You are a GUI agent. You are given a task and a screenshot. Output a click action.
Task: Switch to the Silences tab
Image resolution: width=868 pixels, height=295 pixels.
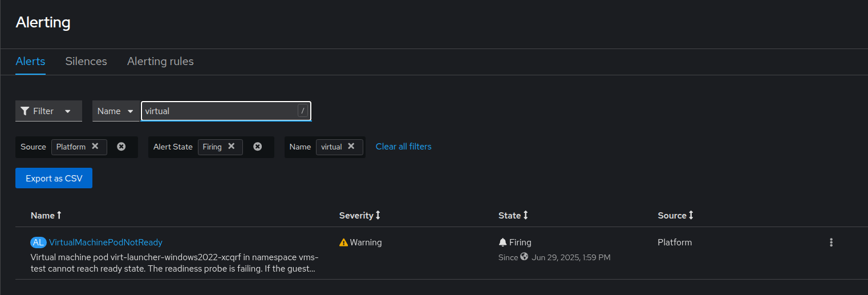[x=86, y=61]
